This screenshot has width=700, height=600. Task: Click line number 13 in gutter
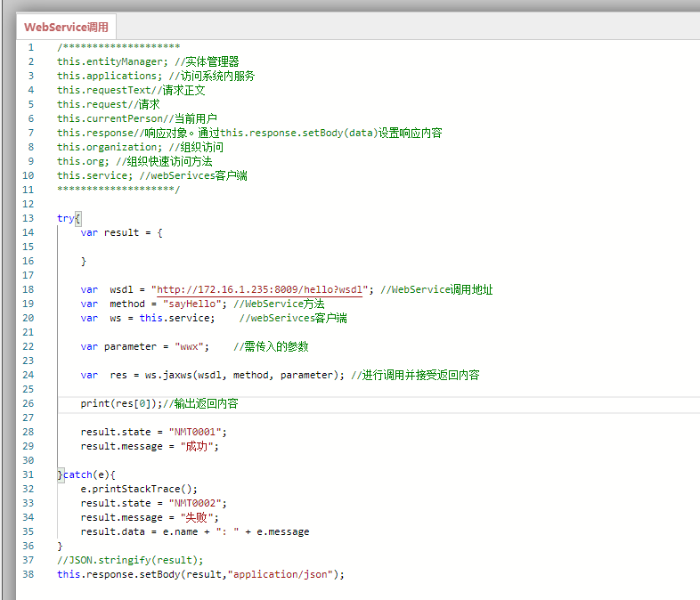[x=28, y=218]
